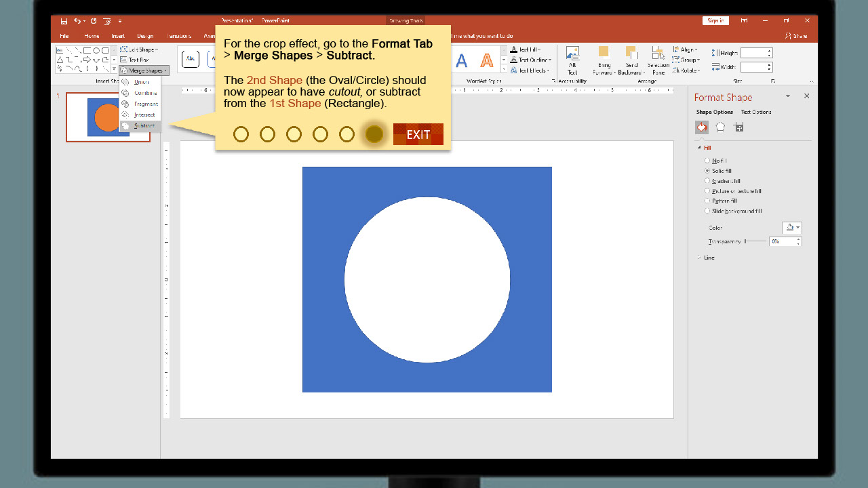Select the No fill radio button
This screenshot has width=868, height=488.
[x=707, y=161]
